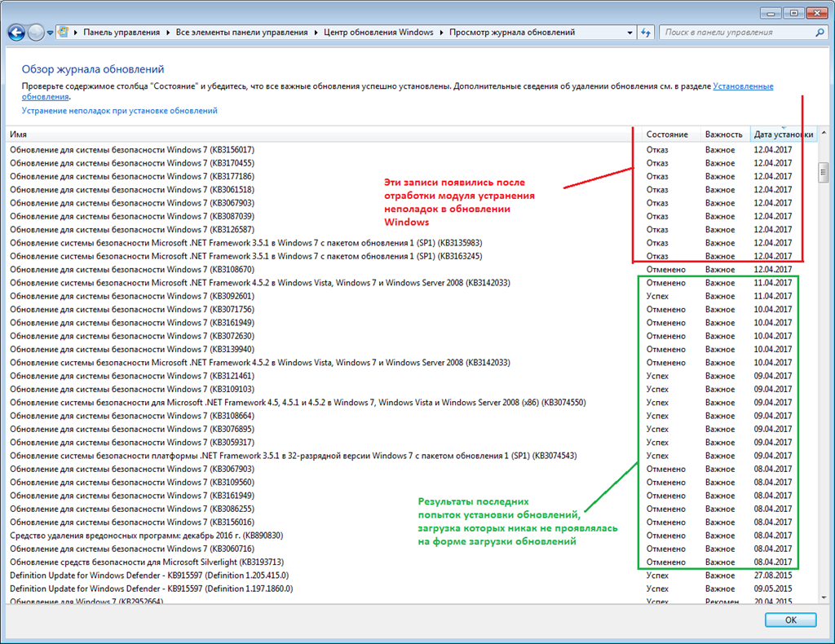Viewport: 835px width, 644px height.
Task: Open the recent pages dropdown arrow
Action: coord(50,33)
